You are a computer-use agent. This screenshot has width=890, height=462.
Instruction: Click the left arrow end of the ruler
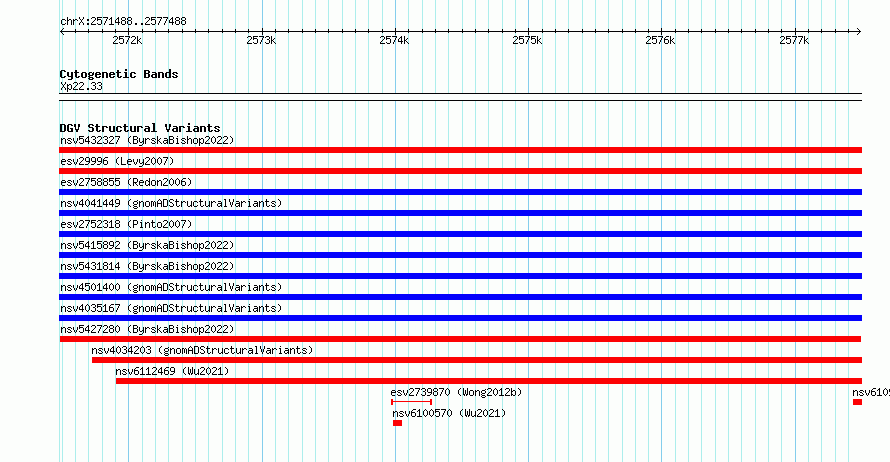tap(62, 31)
